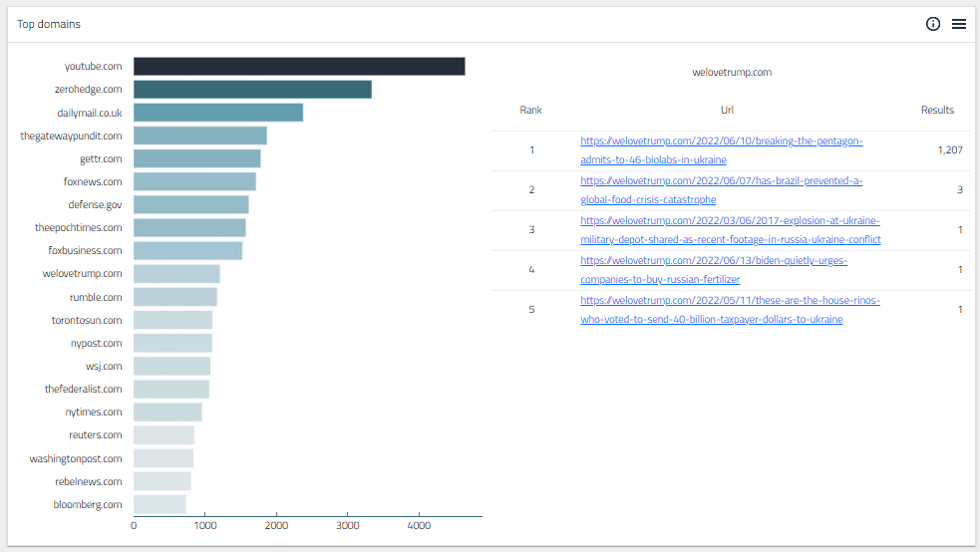
Task: Click the dailymail.co.uk axis label
Action: tap(90, 113)
